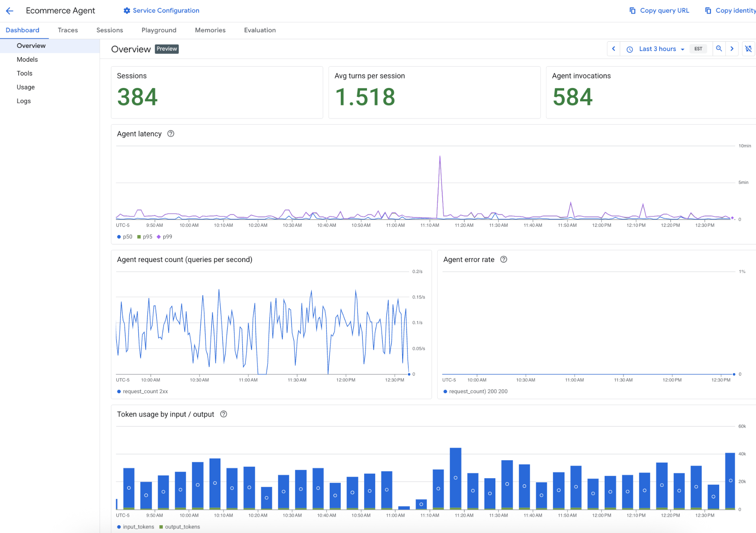Click the copy icon next to Copy query URL

pos(632,10)
